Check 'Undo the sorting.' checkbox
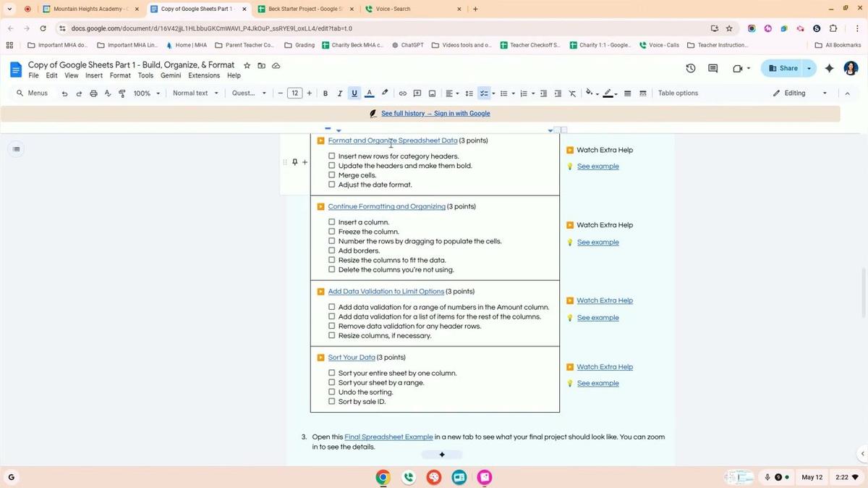Screen dimensions: 868x488 point(332,392)
